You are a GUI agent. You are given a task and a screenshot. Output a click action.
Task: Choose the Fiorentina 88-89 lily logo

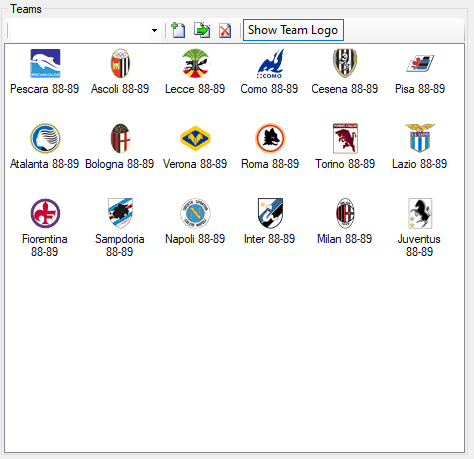[x=45, y=213]
